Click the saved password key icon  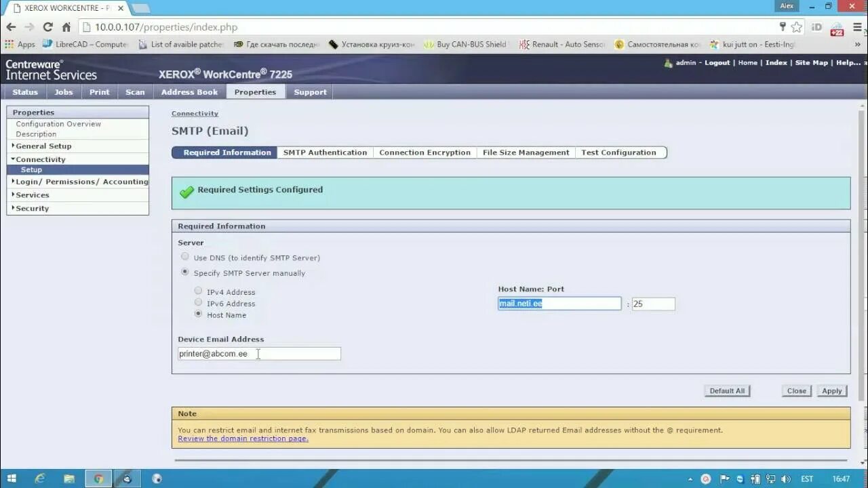(x=783, y=27)
